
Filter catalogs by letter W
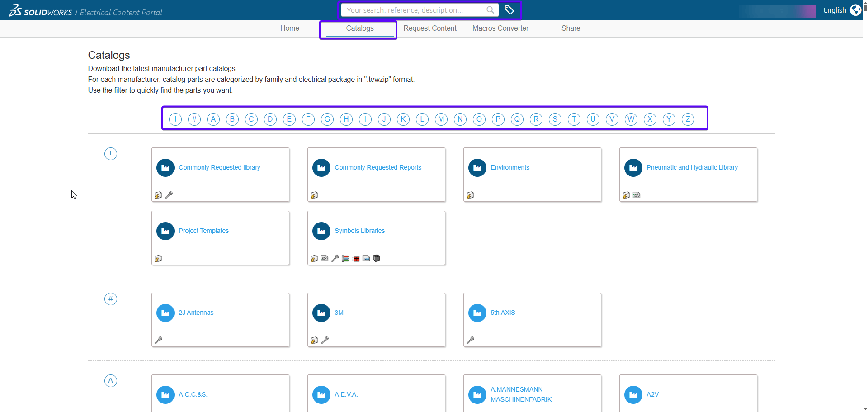pos(631,119)
